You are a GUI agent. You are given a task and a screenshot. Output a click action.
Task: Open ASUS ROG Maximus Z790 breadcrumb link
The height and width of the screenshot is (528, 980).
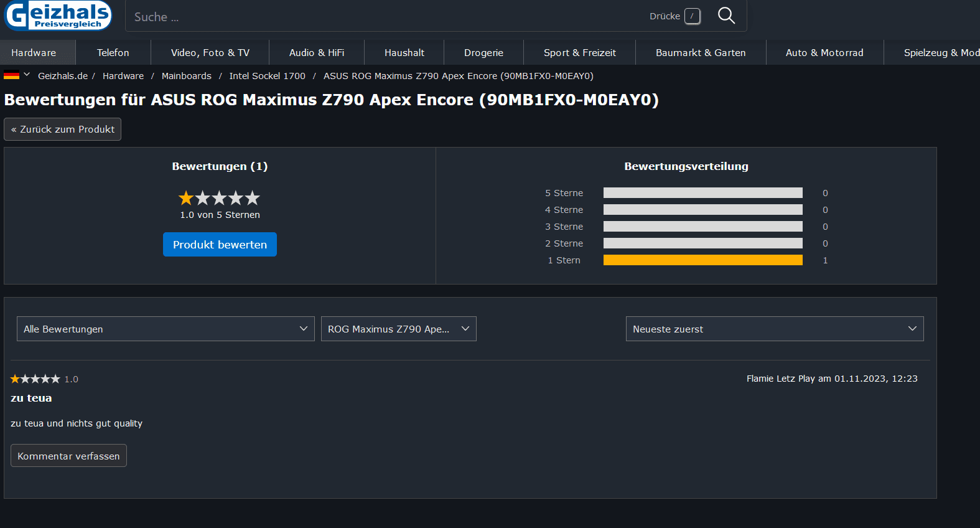pos(459,76)
